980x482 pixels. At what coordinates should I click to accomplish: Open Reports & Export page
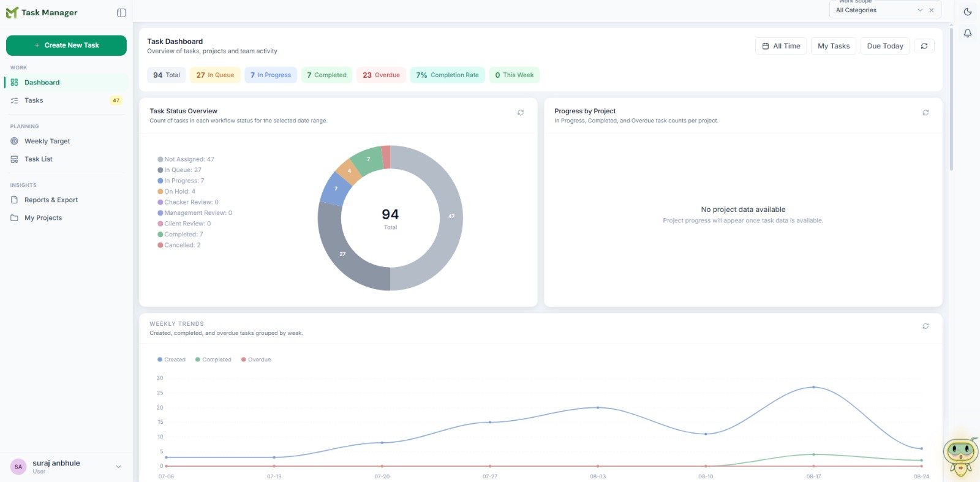(x=66, y=200)
